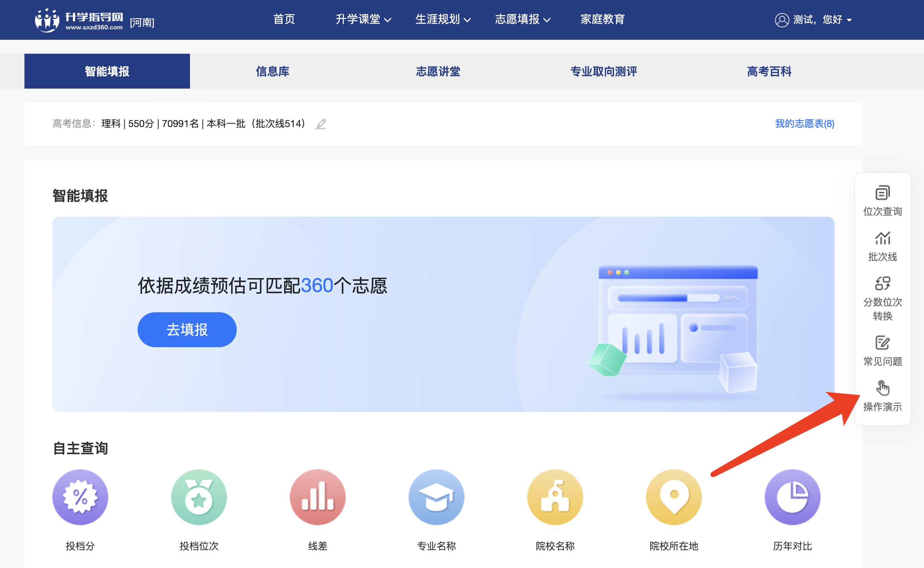Open the 投档分 query icon
Viewport: 924px width, 568px height.
(80, 496)
